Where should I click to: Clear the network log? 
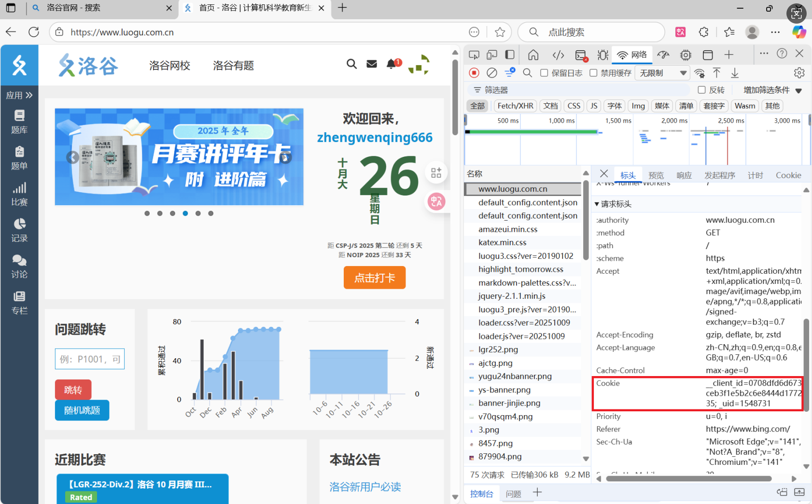click(491, 73)
